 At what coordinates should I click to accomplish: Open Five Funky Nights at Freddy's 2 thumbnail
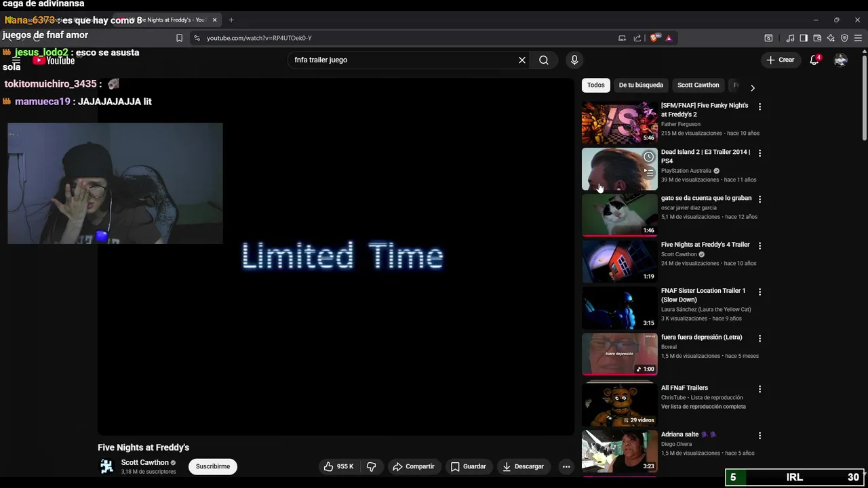(x=619, y=123)
